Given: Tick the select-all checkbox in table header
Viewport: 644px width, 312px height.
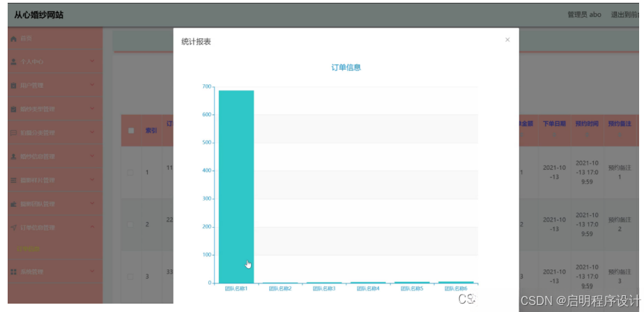Looking at the screenshot, I should [x=131, y=130].
